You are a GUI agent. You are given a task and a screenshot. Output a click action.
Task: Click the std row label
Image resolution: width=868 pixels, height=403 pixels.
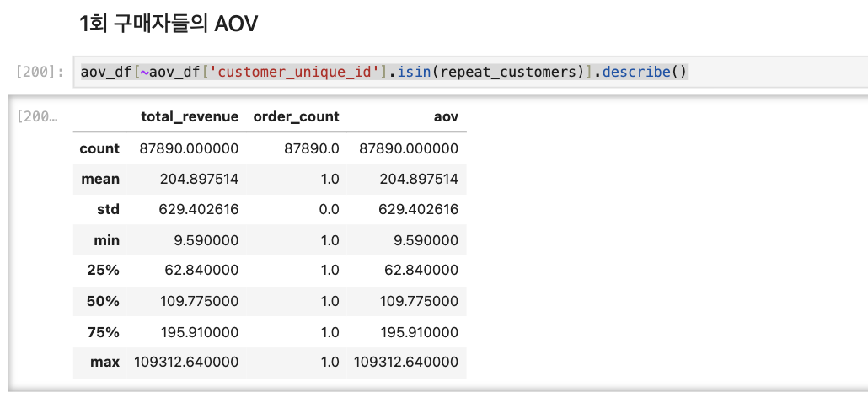tap(108, 210)
